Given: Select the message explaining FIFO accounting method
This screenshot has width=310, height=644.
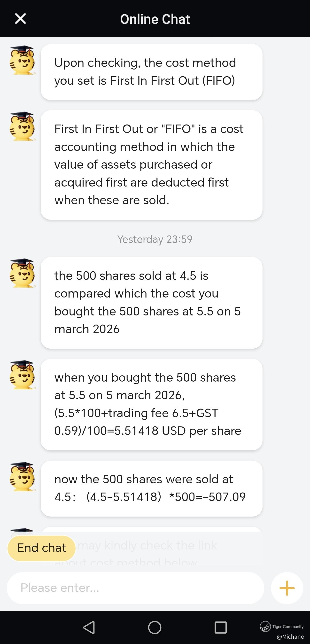Looking at the screenshot, I should click(x=151, y=165).
